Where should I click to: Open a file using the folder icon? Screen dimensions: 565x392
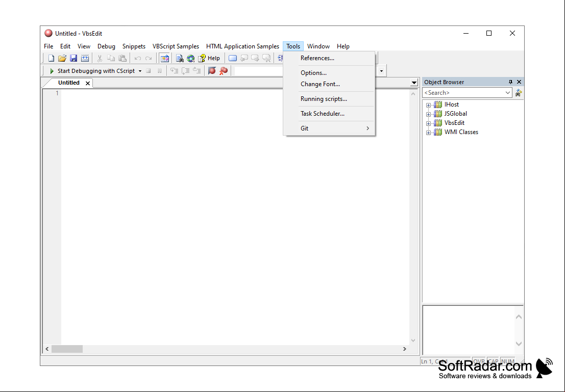[62, 58]
